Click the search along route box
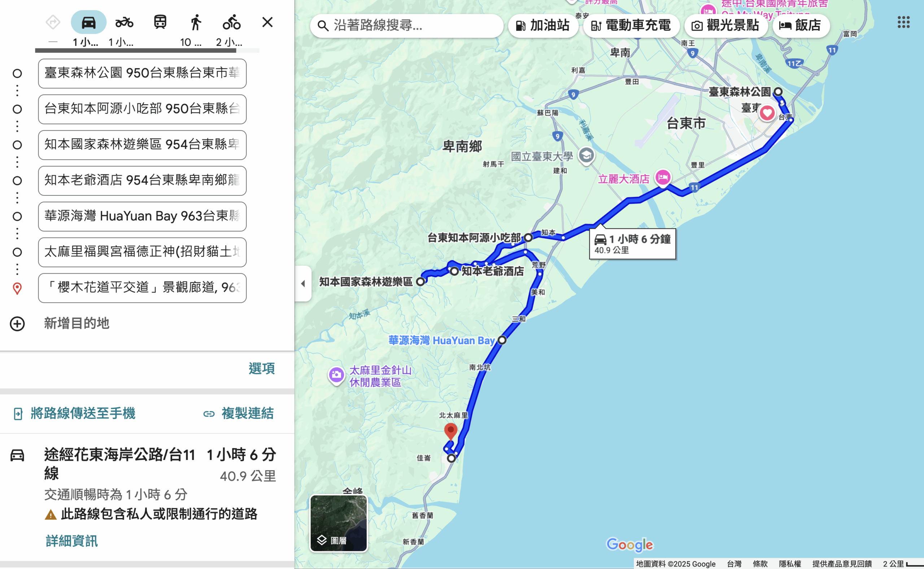This screenshot has width=924, height=569. point(406,26)
